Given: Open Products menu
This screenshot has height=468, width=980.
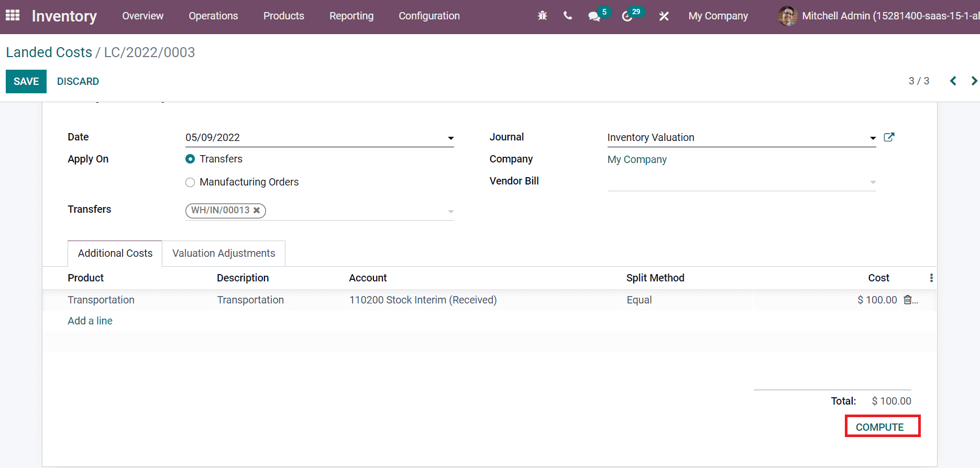Looking at the screenshot, I should 283,16.
